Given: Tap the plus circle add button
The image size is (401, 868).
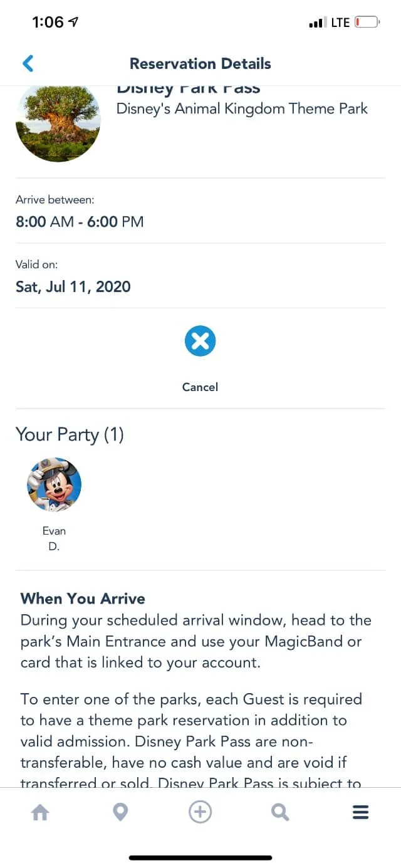Looking at the screenshot, I should point(200,813).
